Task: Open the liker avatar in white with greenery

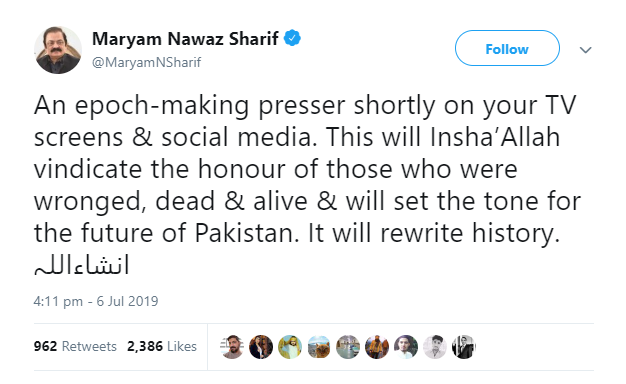Action: coord(406,346)
